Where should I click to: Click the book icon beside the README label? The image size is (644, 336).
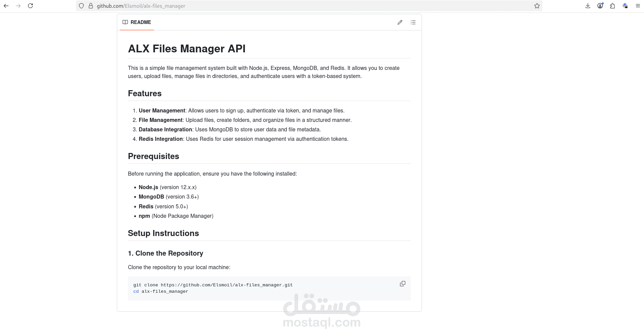click(x=125, y=22)
